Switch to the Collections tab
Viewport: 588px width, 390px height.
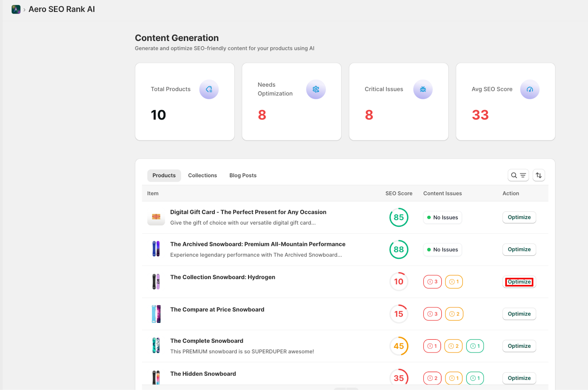202,175
